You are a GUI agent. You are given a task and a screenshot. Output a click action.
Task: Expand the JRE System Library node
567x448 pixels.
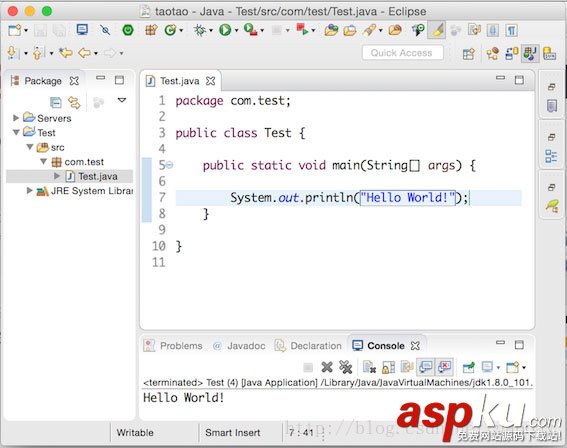coord(30,191)
